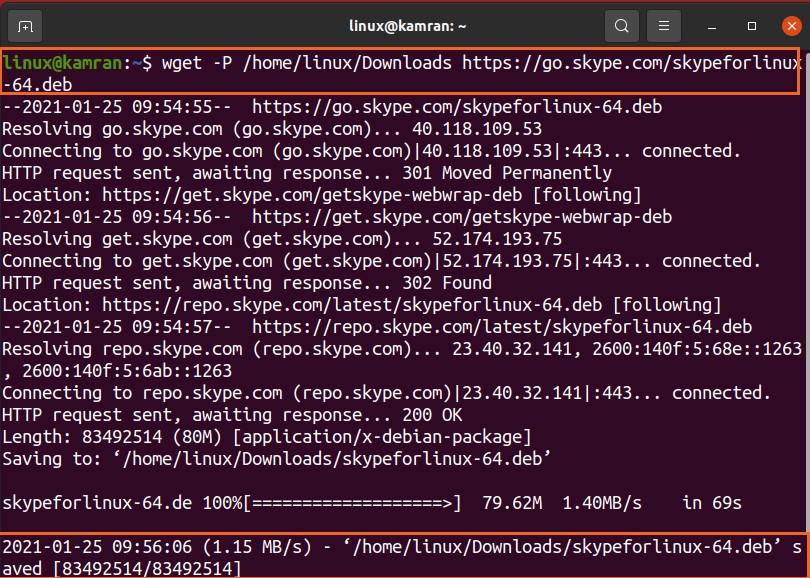This screenshot has height=578, width=810.
Task: Click the 'linux@kamran: ~' window title
Action: [405, 25]
